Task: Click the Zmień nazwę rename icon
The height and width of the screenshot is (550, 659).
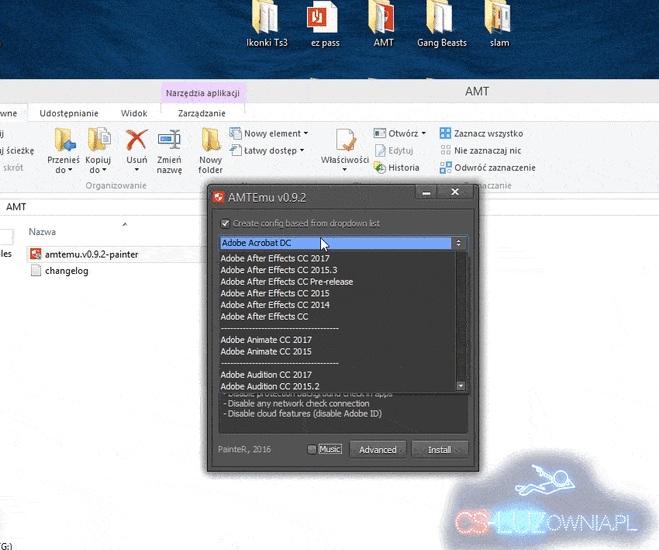Action: coord(169,141)
